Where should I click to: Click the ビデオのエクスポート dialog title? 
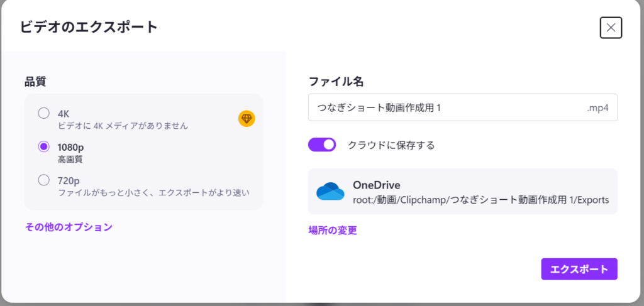click(x=88, y=27)
